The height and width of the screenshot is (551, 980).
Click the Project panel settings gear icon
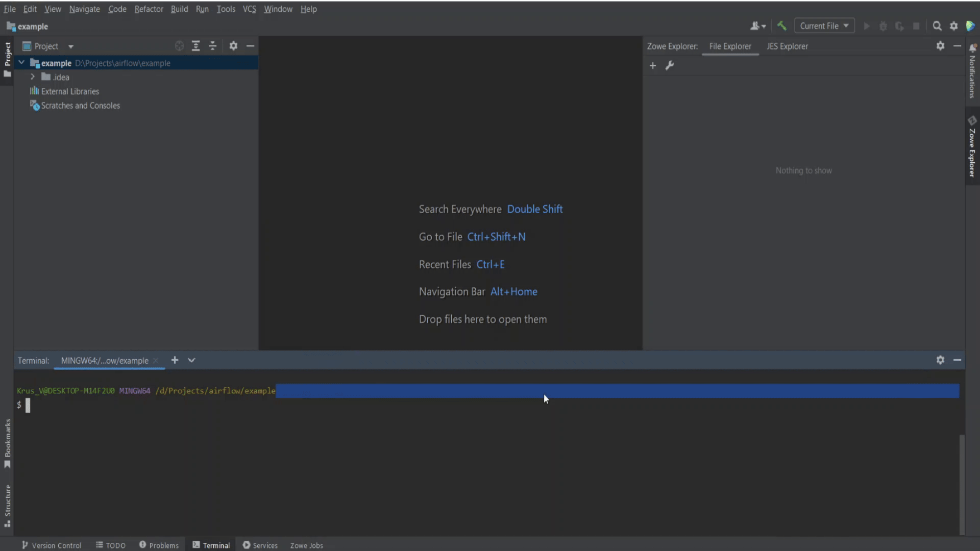pyautogui.click(x=232, y=46)
